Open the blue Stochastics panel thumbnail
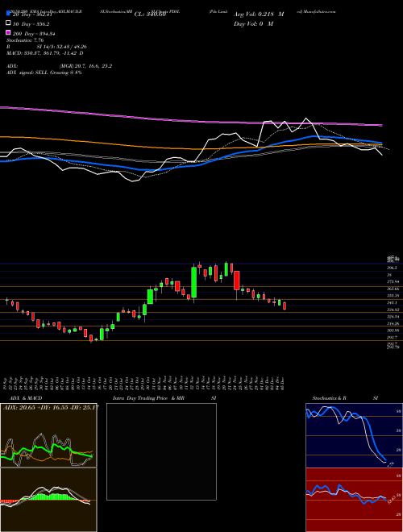Image resolution: width=403 pixels, height=532 pixels. (x=354, y=435)
